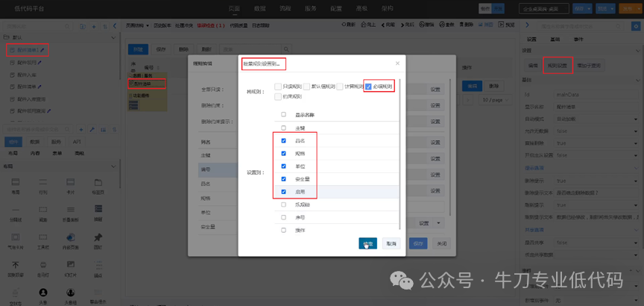Check the 主键 row checkbox
The height and width of the screenshot is (306, 644).
[x=283, y=128]
